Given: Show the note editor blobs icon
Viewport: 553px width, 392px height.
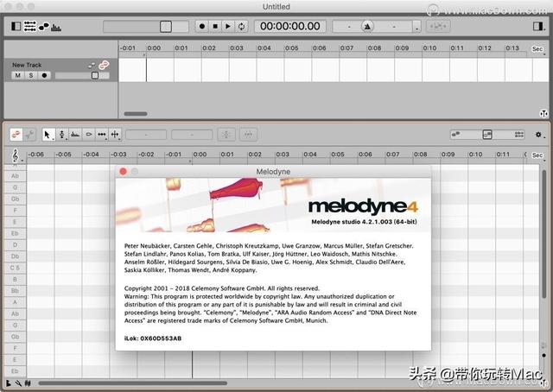Looking at the screenshot, I should click(44, 27).
